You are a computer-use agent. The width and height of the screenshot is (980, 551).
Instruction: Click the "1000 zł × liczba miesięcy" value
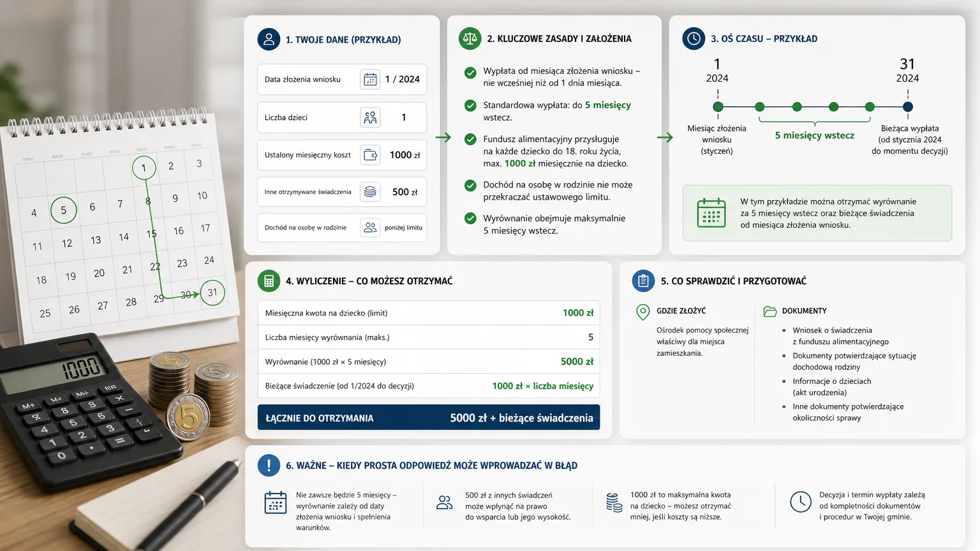[543, 386]
